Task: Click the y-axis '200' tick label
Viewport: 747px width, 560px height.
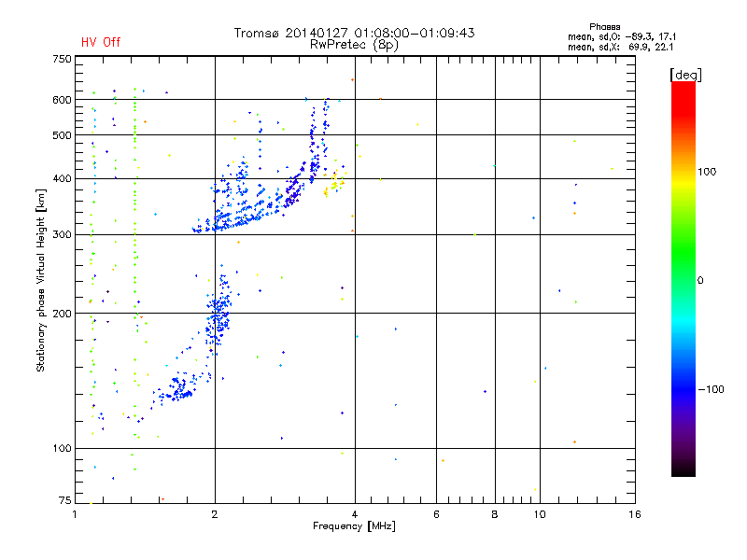Action: click(62, 314)
